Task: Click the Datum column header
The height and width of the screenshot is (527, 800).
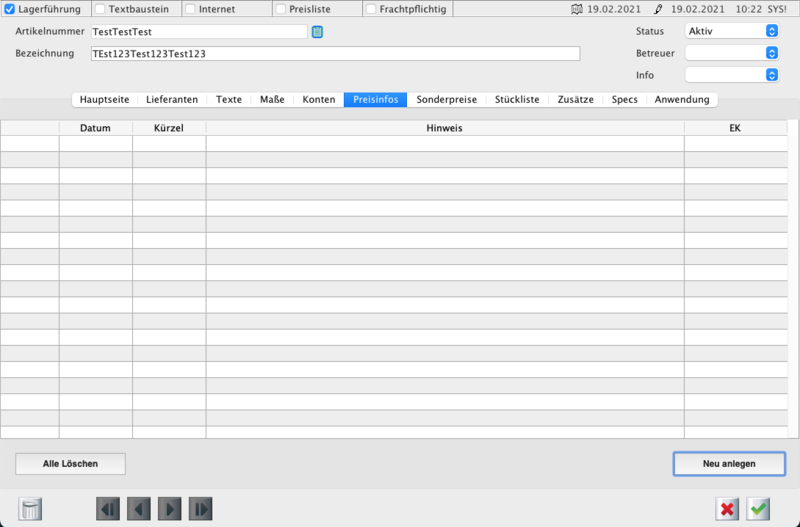Action: click(95, 128)
